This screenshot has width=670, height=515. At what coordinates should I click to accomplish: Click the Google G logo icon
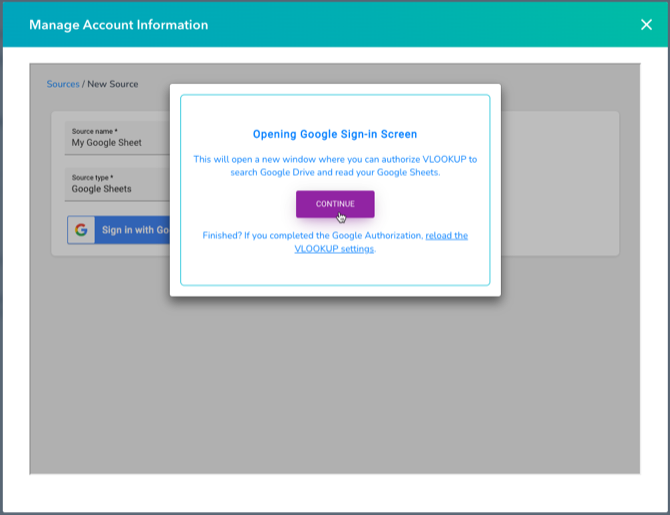click(81, 230)
